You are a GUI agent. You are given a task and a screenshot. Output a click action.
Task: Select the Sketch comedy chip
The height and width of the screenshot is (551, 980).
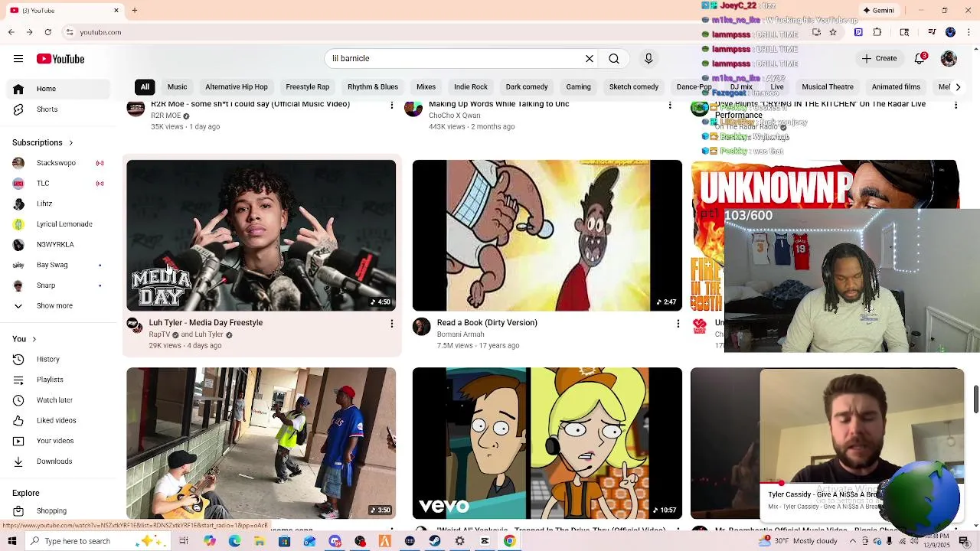634,86
